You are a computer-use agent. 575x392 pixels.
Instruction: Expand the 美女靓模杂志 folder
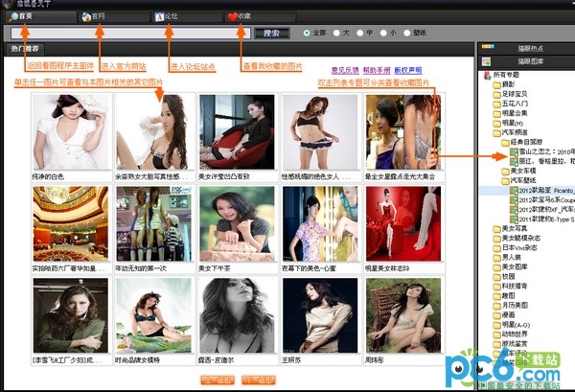pyautogui.click(x=496, y=239)
